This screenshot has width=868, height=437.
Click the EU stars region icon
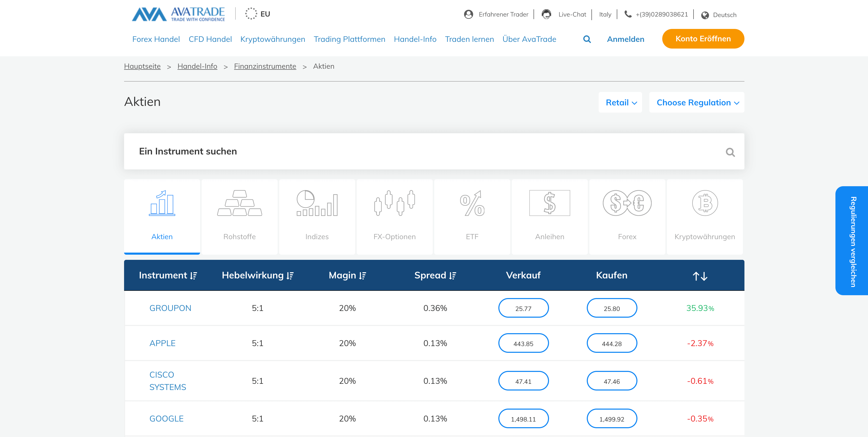[x=251, y=14]
